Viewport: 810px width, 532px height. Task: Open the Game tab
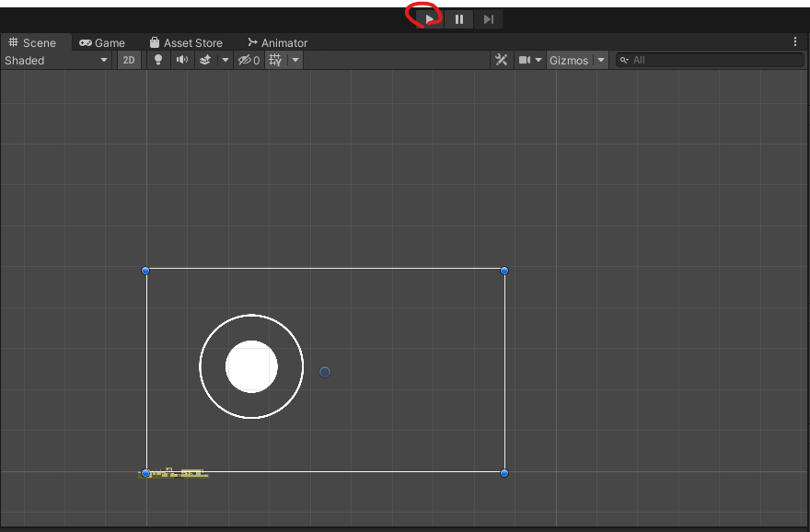click(102, 43)
